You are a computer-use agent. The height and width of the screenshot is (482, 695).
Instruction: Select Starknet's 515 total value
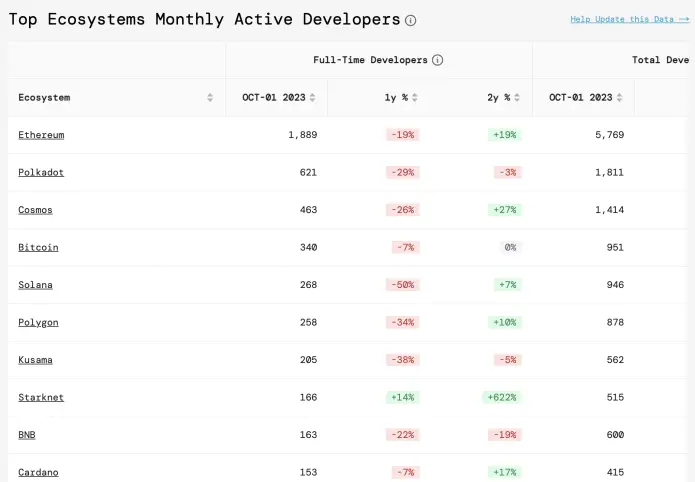[615, 397]
